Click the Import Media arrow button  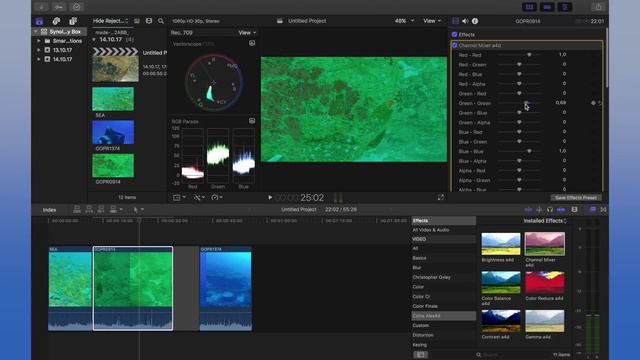41,7
